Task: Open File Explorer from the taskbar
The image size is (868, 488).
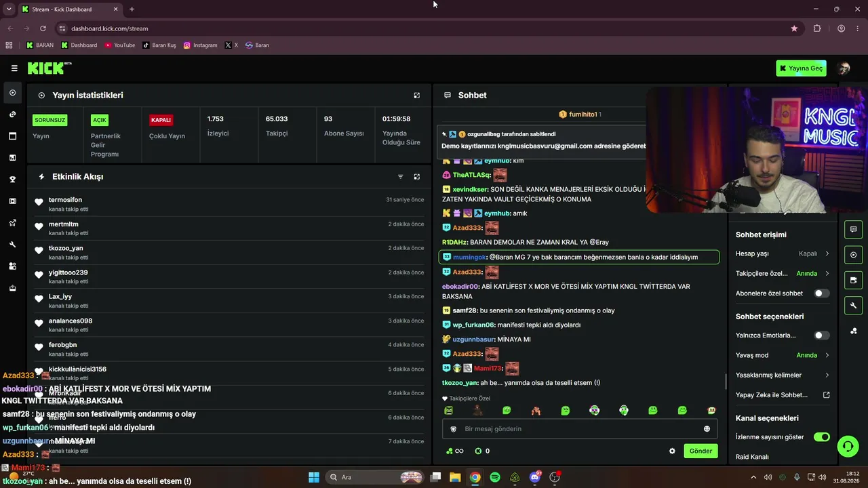Action: pyautogui.click(x=455, y=477)
